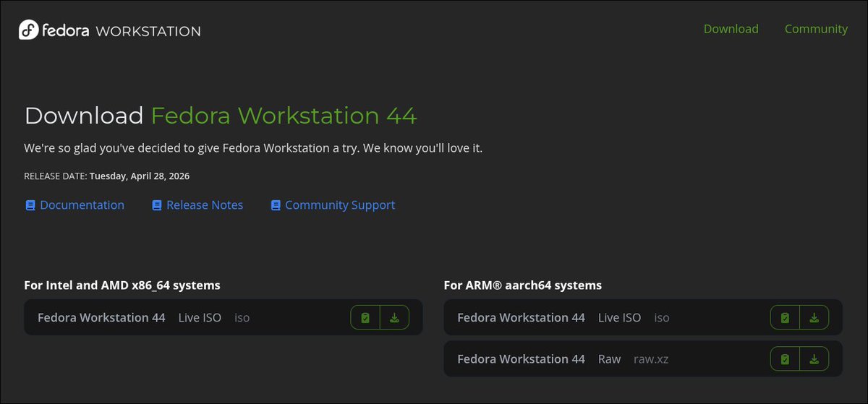The width and height of the screenshot is (868, 404).
Task: Download the aarch64 Live ISO image
Action: coord(814,317)
